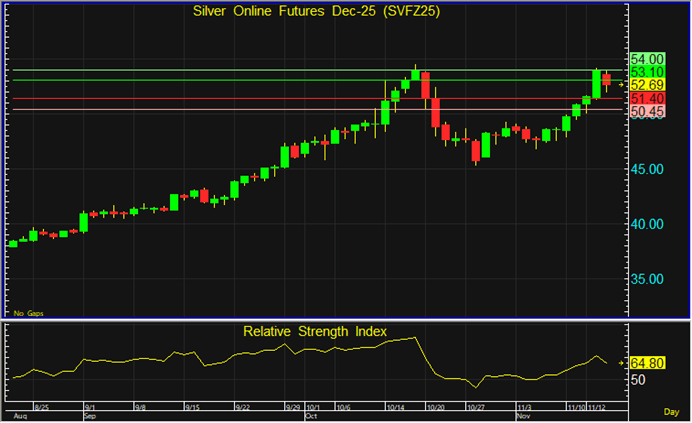Click the RSI current-value arrow marker
Image resolution: width=692 pixels, height=423 pixels.
pyautogui.click(x=621, y=362)
